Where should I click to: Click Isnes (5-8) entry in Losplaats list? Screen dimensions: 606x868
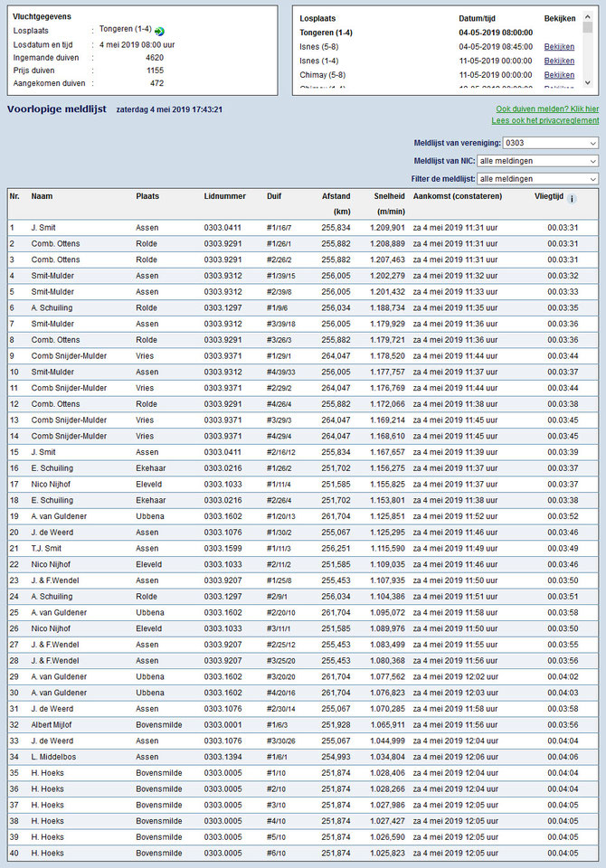point(319,47)
